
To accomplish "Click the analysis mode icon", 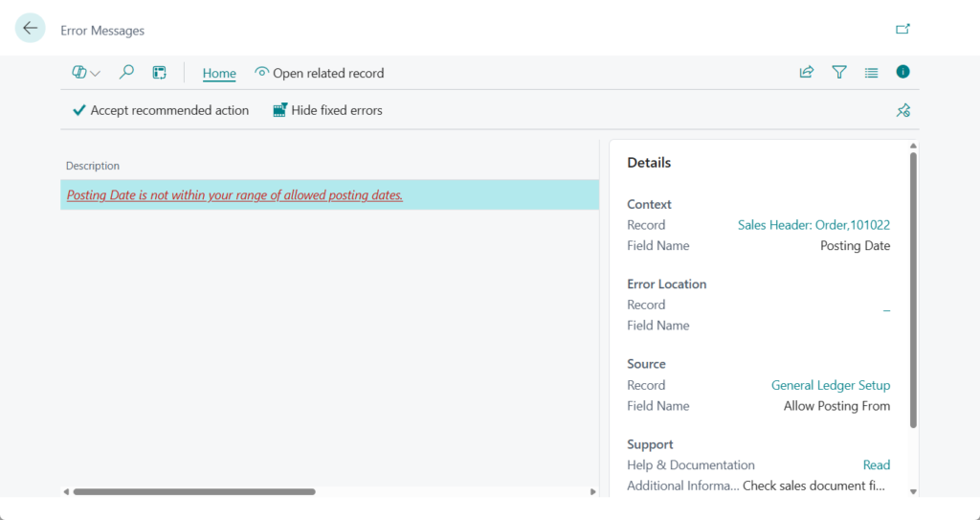I will pyautogui.click(x=160, y=73).
